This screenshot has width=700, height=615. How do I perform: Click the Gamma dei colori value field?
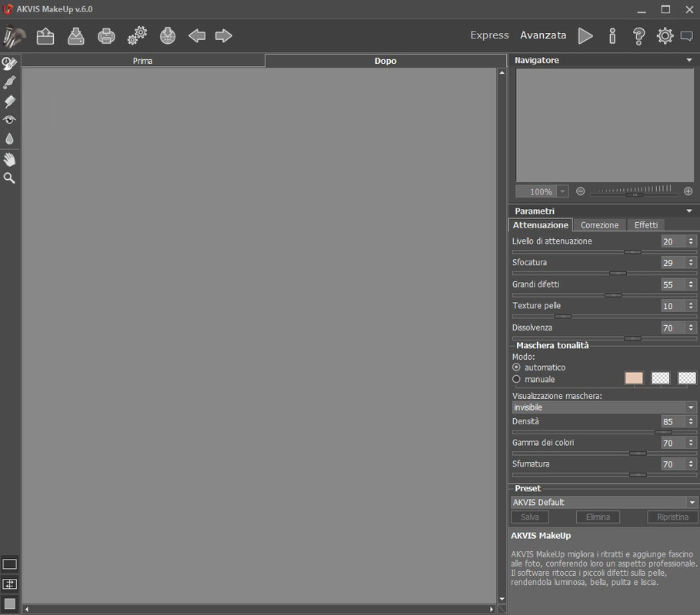click(673, 443)
